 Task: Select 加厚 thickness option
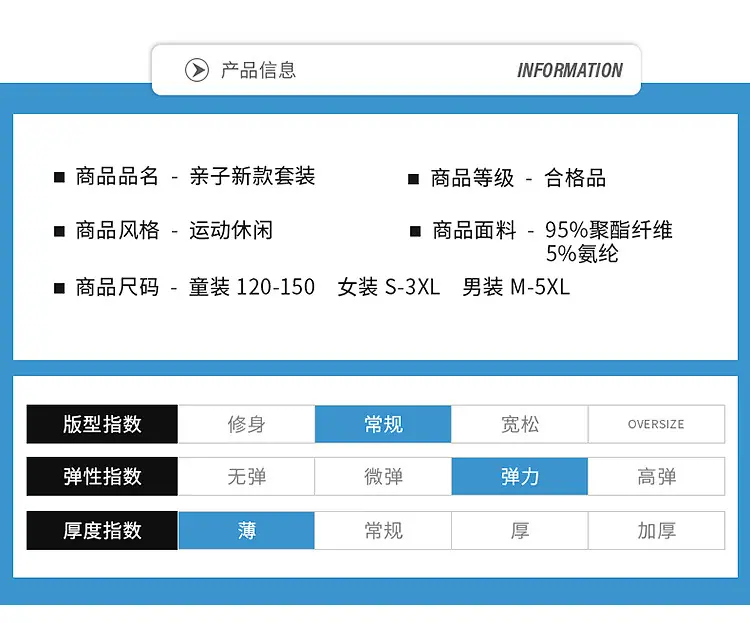pyautogui.click(x=656, y=531)
